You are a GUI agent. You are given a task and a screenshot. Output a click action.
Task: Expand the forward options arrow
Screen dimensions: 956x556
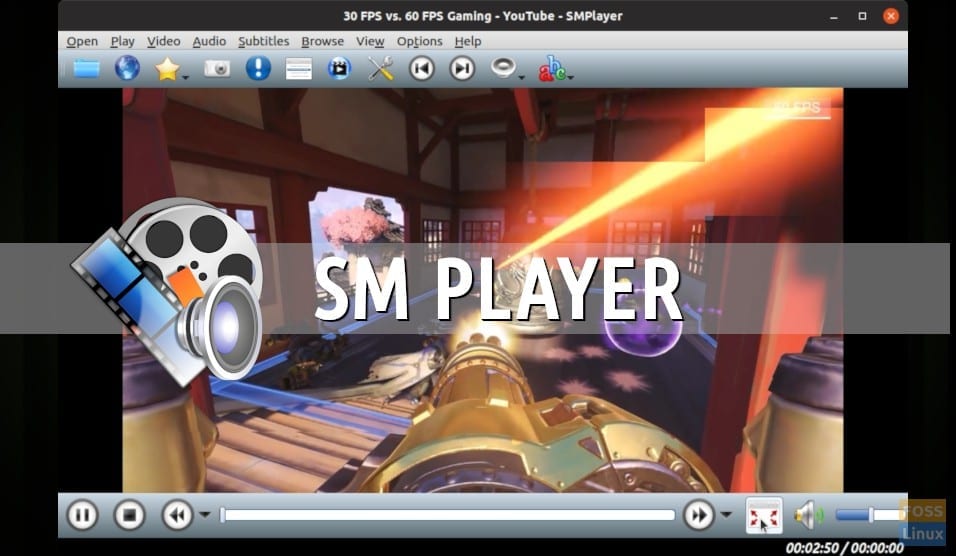pos(726,515)
